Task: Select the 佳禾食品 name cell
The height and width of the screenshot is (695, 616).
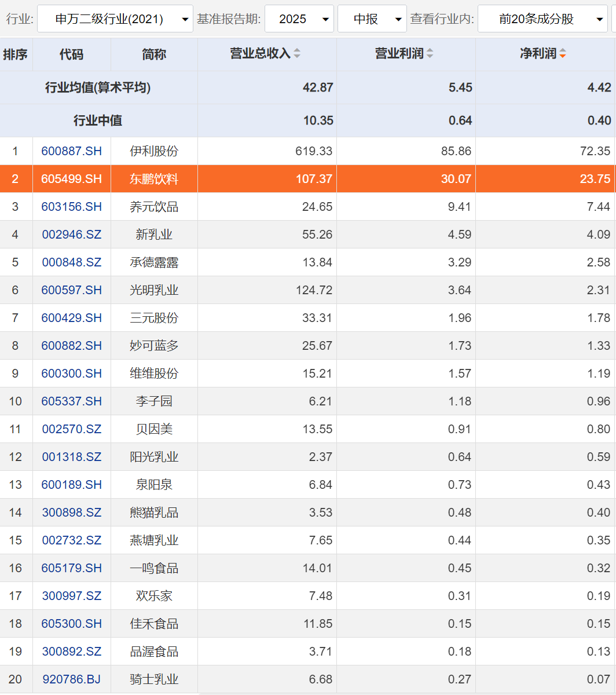Action: point(154,624)
